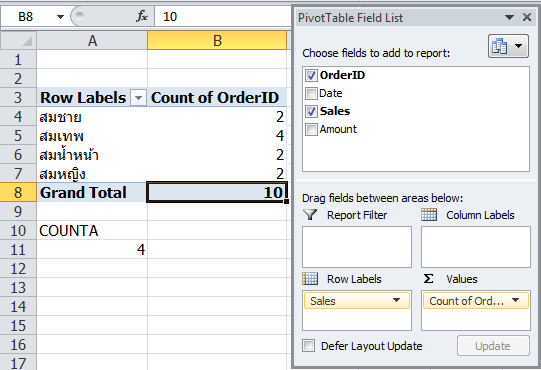This screenshot has height=370, width=541.
Task: Close the PivotTable Field List pane
Action: (527, 17)
